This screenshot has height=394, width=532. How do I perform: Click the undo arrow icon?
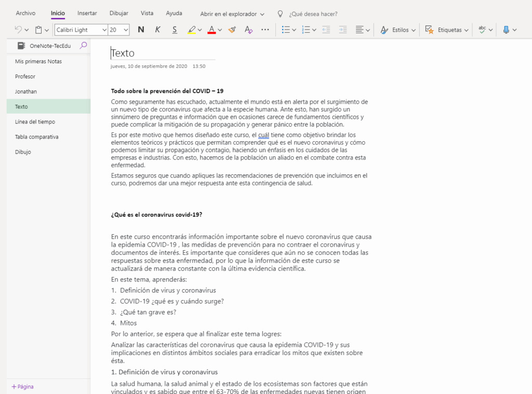pos(18,30)
